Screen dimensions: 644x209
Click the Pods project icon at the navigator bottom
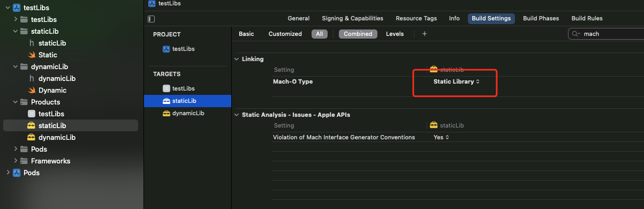[17, 173]
